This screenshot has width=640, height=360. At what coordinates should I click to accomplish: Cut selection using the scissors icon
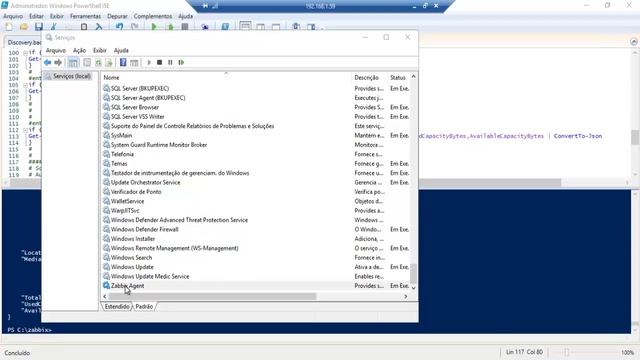click(x=53, y=27)
